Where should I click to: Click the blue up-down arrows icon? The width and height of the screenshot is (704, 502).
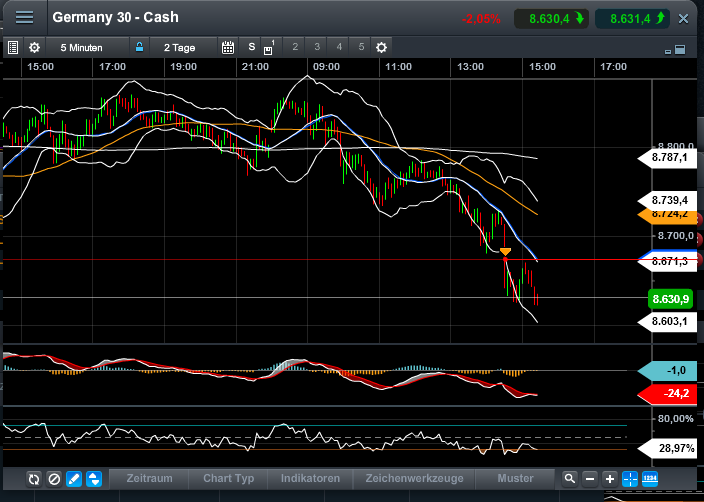click(x=94, y=479)
